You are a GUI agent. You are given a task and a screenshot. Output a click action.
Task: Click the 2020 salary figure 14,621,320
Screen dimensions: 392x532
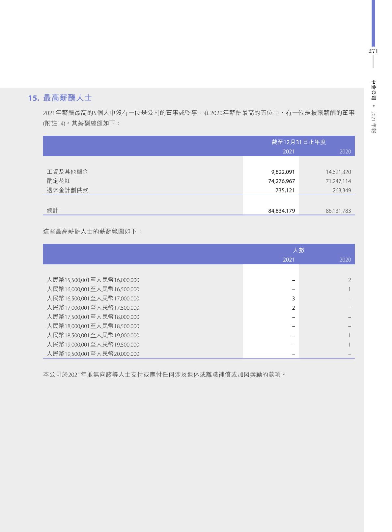(x=338, y=172)
